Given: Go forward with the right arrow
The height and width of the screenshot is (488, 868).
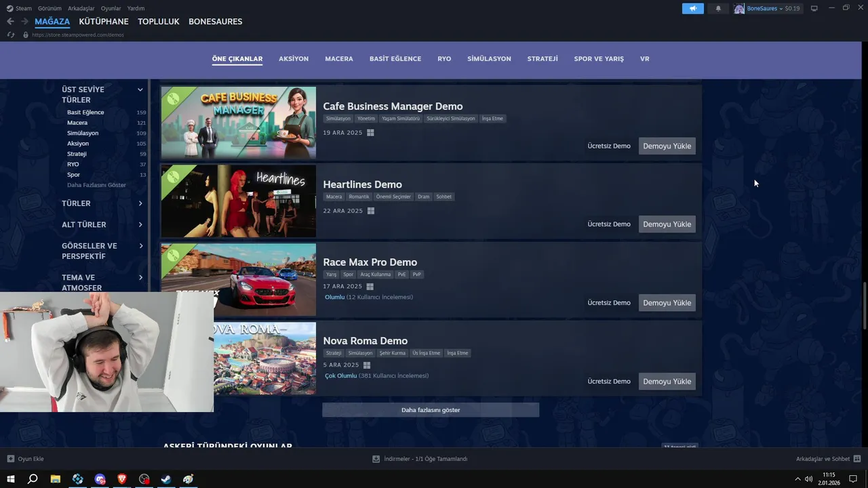Looking at the screenshot, I should (x=24, y=22).
